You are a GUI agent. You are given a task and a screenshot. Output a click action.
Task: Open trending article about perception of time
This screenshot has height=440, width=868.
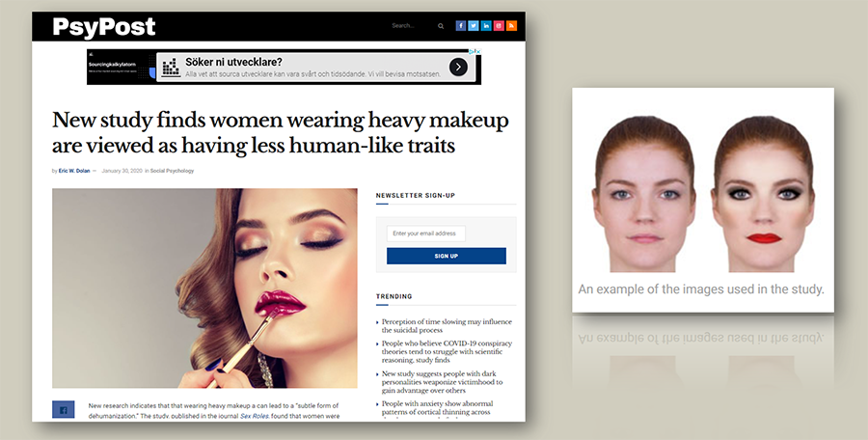pyautogui.click(x=447, y=326)
